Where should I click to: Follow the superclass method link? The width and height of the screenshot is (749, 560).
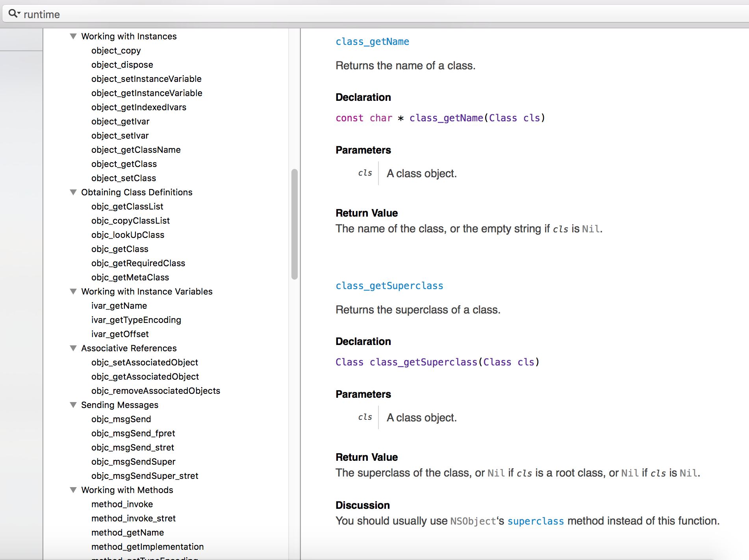coord(536,521)
